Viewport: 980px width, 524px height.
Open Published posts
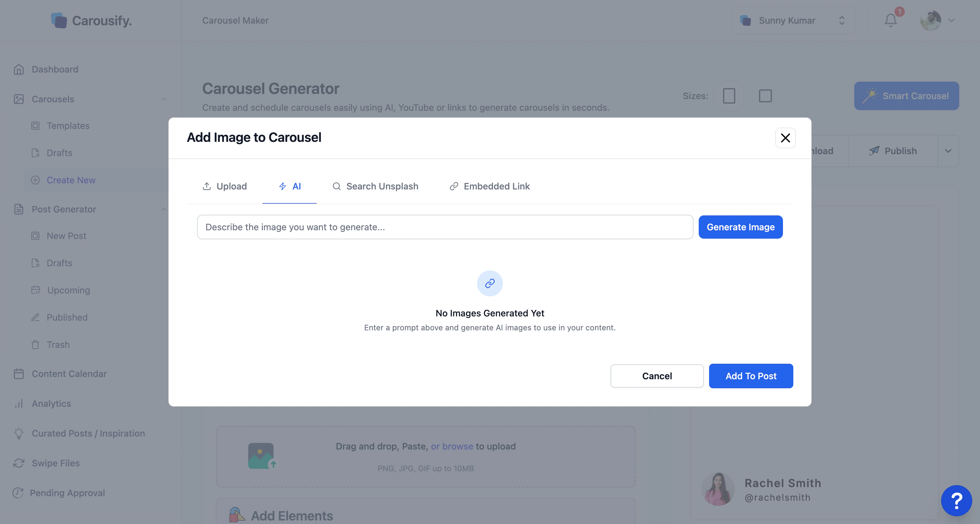tap(67, 317)
